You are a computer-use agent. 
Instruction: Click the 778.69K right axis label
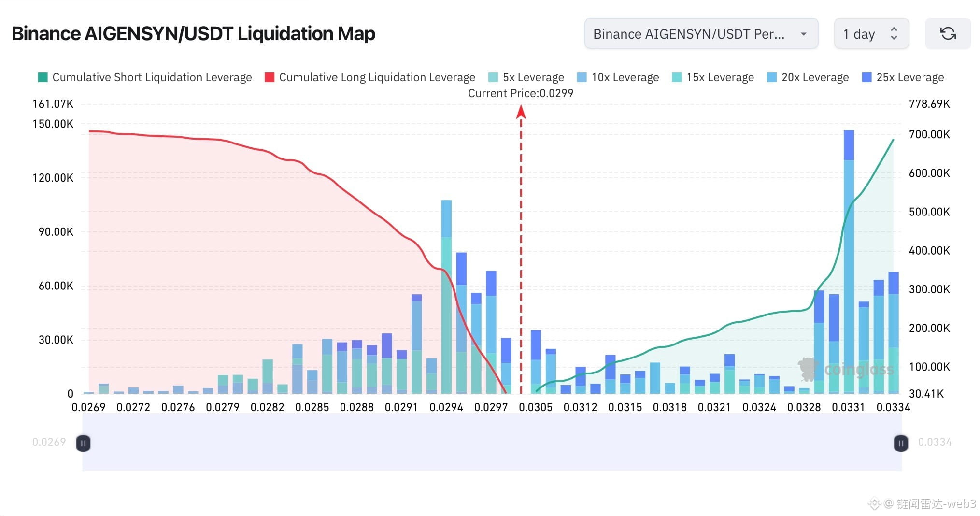click(x=929, y=104)
